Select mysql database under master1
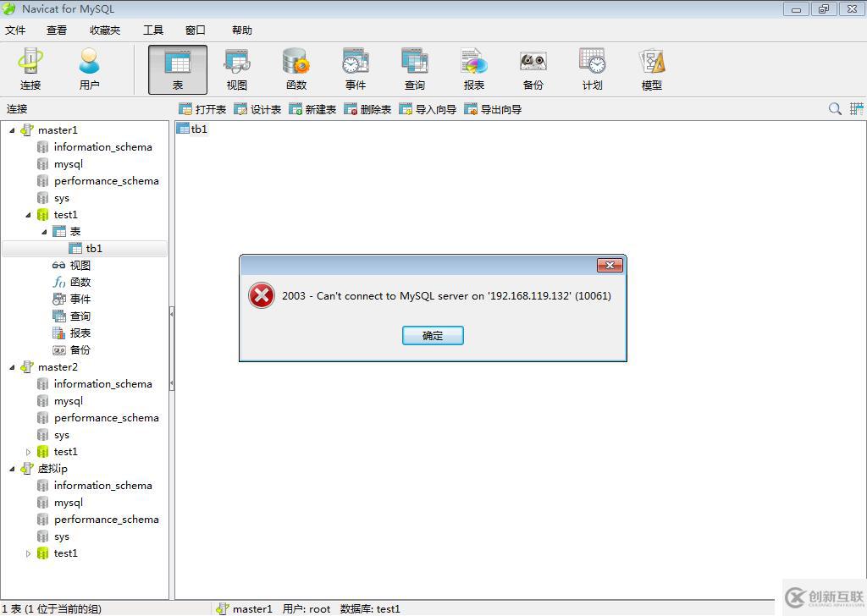Image resolution: width=867 pixels, height=616 pixels. pyautogui.click(x=68, y=164)
